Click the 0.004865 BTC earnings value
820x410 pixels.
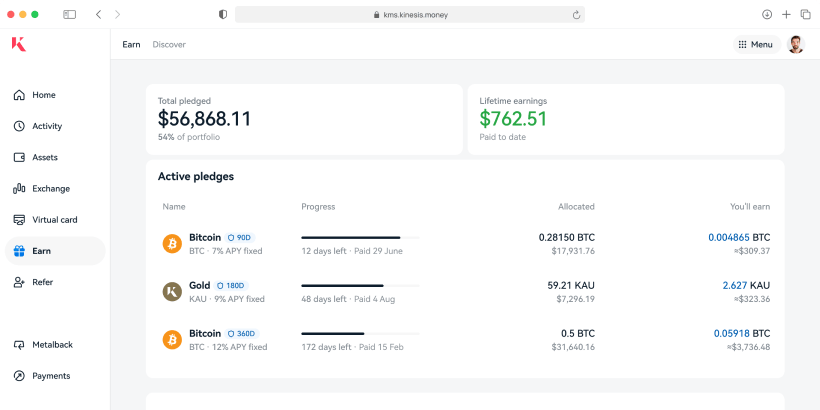[x=739, y=237]
